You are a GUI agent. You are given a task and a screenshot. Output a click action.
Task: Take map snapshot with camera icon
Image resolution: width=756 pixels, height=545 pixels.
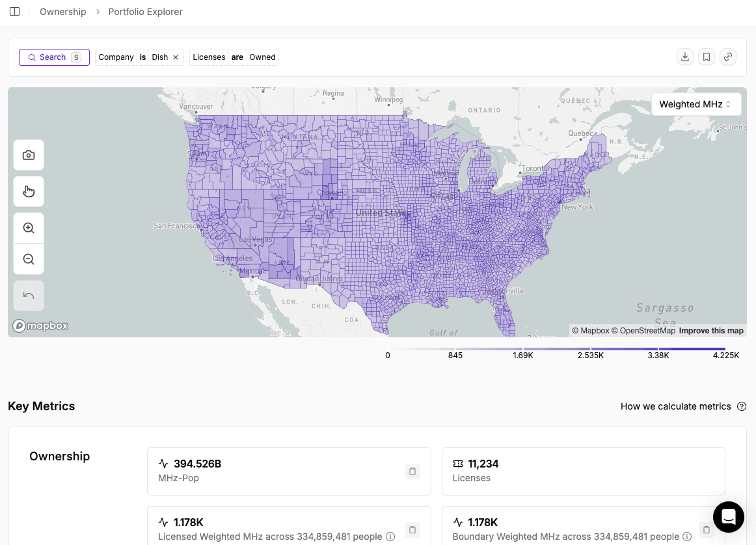pos(29,155)
